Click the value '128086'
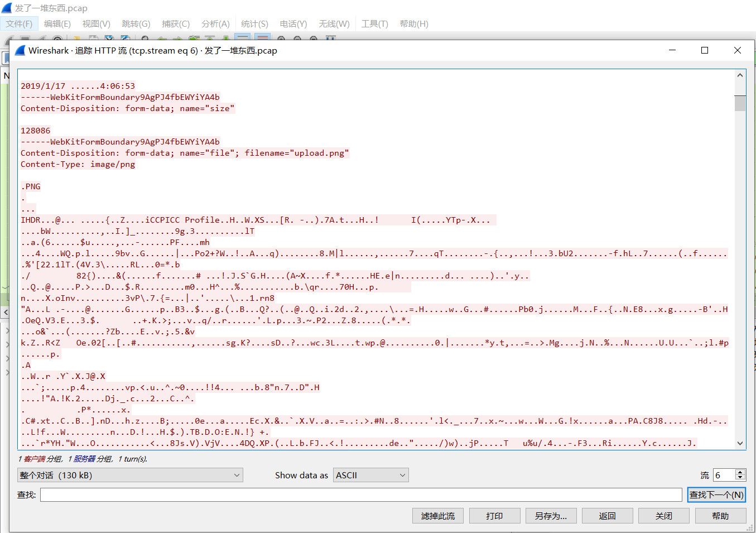The width and height of the screenshot is (756, 533). [x=36, y=131]
